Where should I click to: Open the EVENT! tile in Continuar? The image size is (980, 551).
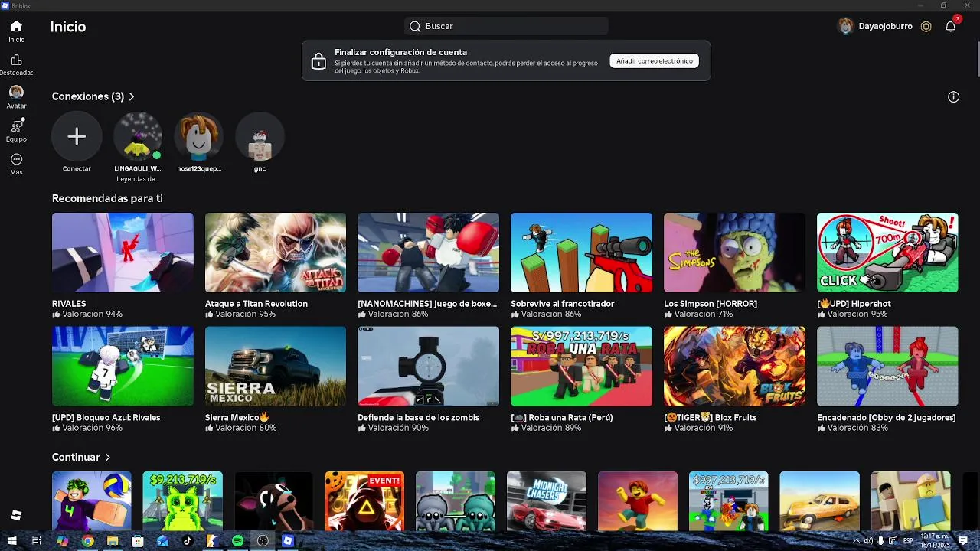click(364, 501)
